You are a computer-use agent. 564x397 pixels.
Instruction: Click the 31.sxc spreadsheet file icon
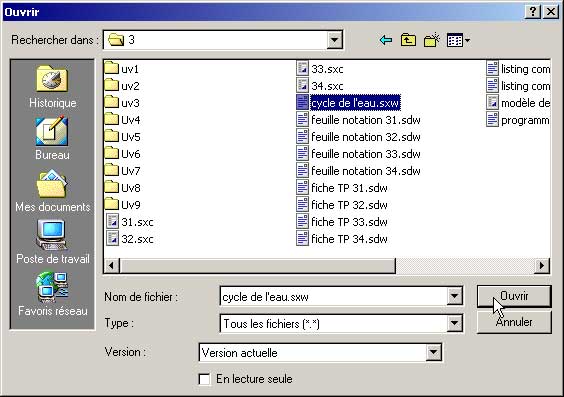pos(113,221)
